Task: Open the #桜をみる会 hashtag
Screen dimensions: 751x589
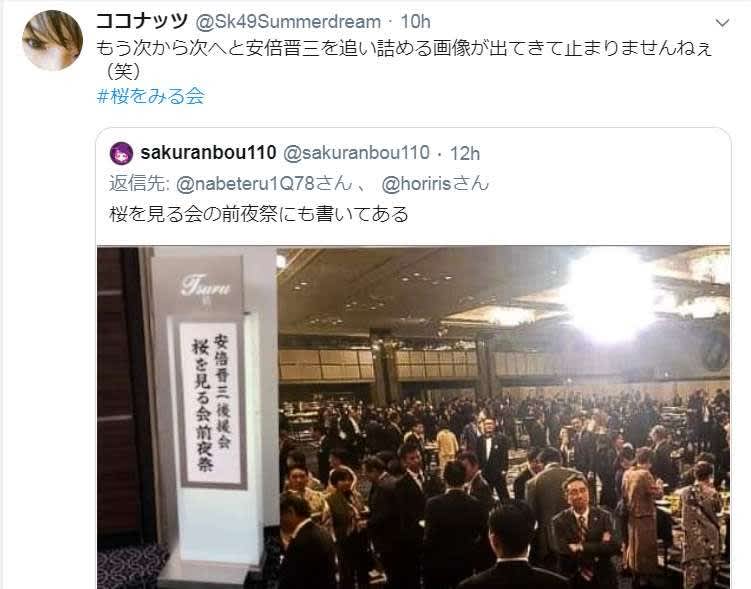Action: (x=151, y=96)
